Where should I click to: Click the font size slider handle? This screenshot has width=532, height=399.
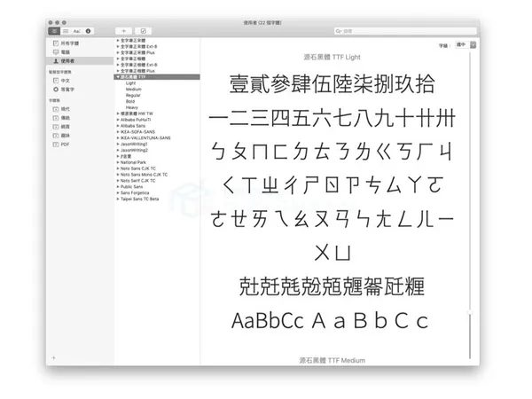[470, 312]
